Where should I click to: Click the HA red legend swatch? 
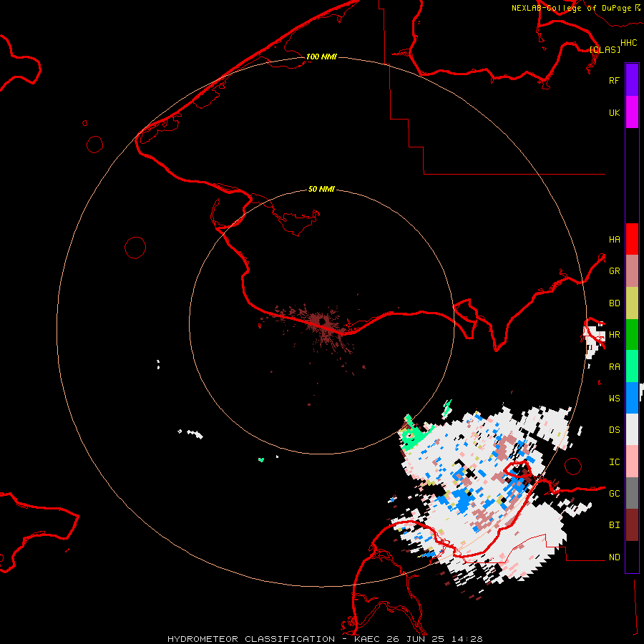pyautogui.click(x=632, y=239)
